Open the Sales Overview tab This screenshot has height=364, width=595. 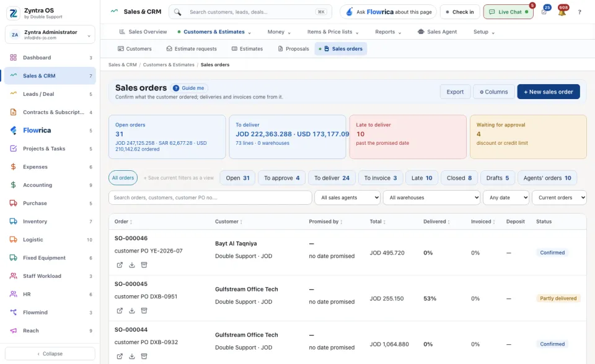[143, 32]
